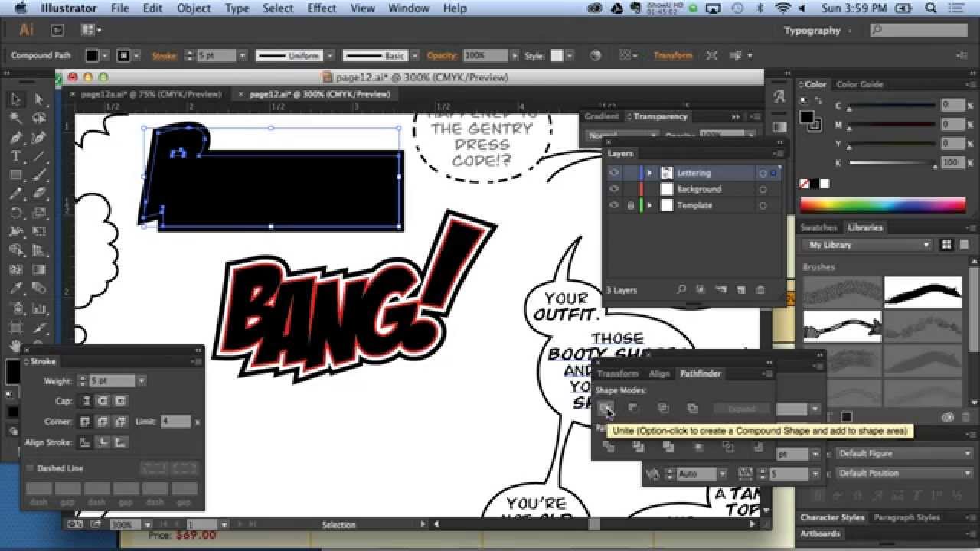Hide the Template layer via eye icon
Screen dimensions: 980x551
point(614,205)
